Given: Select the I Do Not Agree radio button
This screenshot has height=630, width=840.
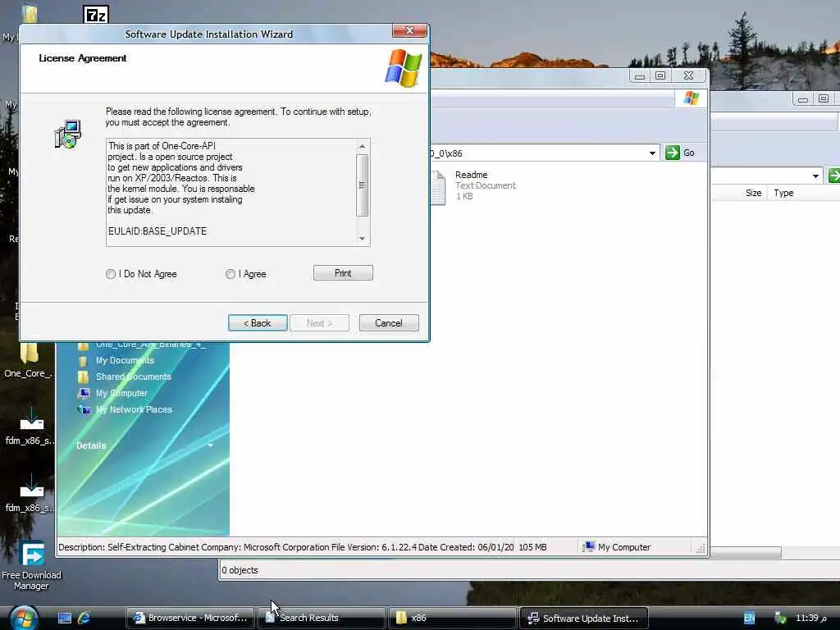Looking at the screenshot, I should click(111, 274).
